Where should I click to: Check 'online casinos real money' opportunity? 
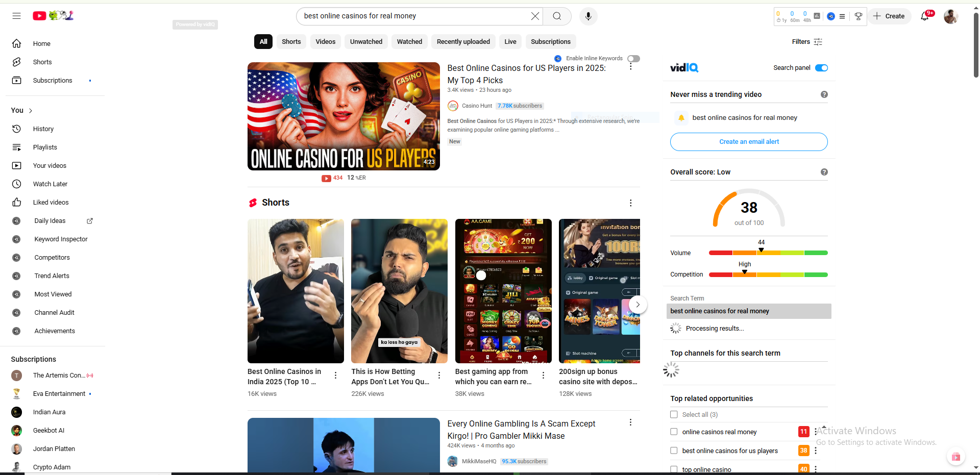point(674,432)
